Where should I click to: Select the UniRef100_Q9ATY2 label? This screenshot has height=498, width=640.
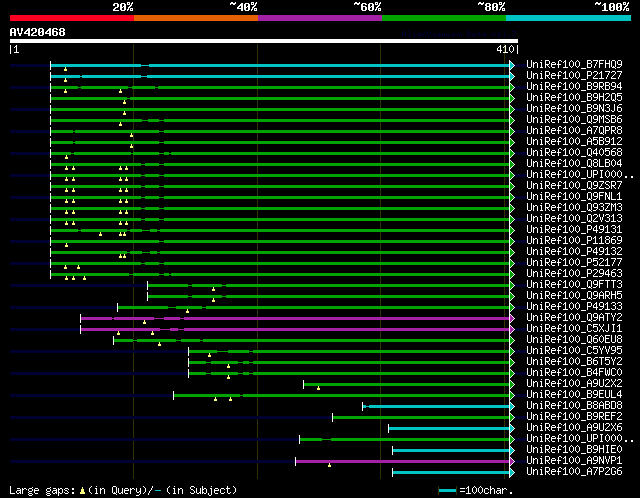pos(574,318)
